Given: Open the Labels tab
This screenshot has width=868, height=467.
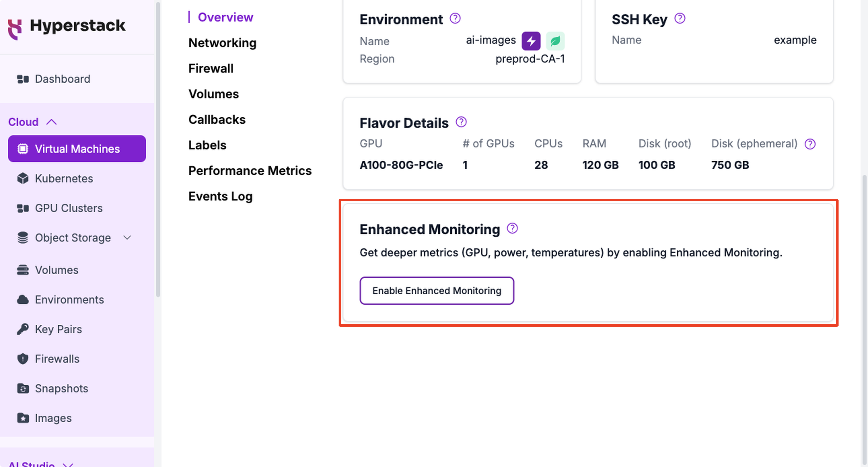Looking at the screenshot, I should click(x=207, y=145).
